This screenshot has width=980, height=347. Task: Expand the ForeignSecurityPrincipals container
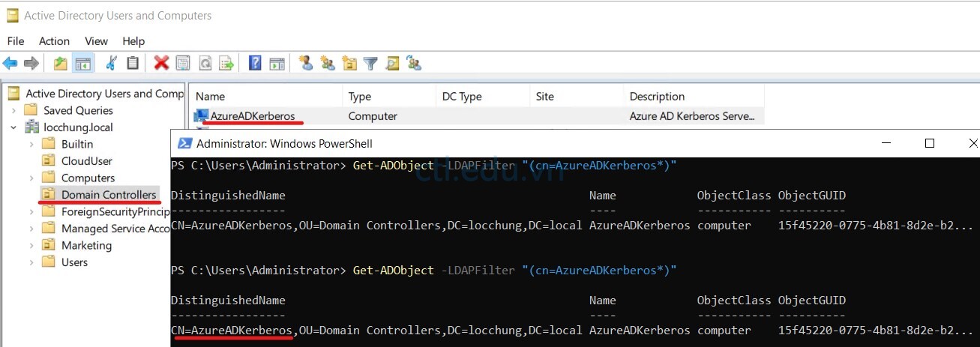31,211
